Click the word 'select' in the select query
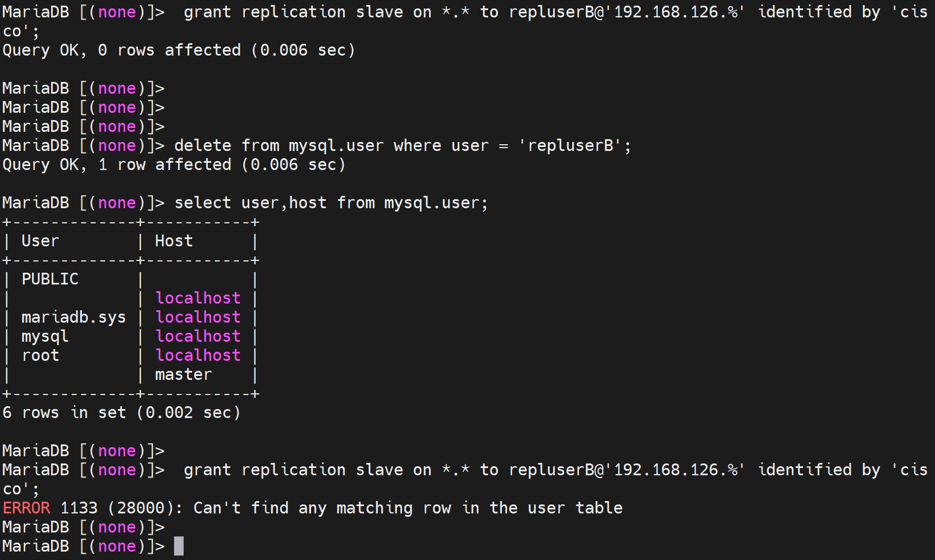 (202, 203)
